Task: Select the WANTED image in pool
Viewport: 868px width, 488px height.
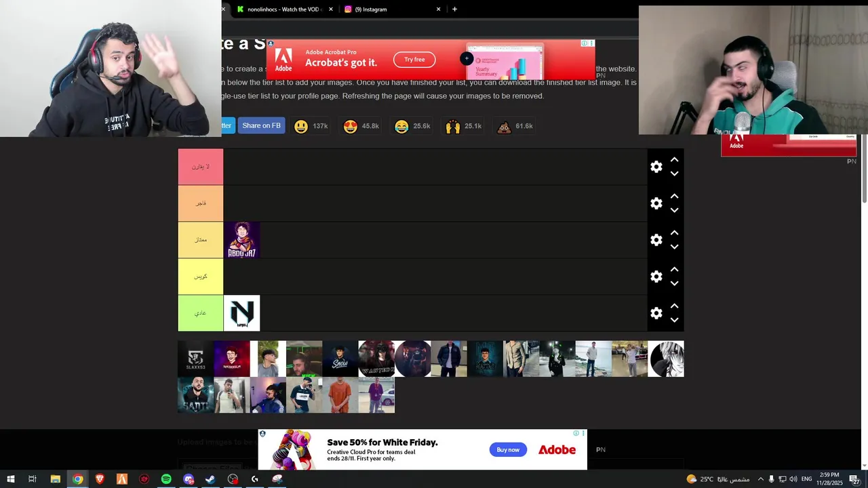Action: (376, 359)
